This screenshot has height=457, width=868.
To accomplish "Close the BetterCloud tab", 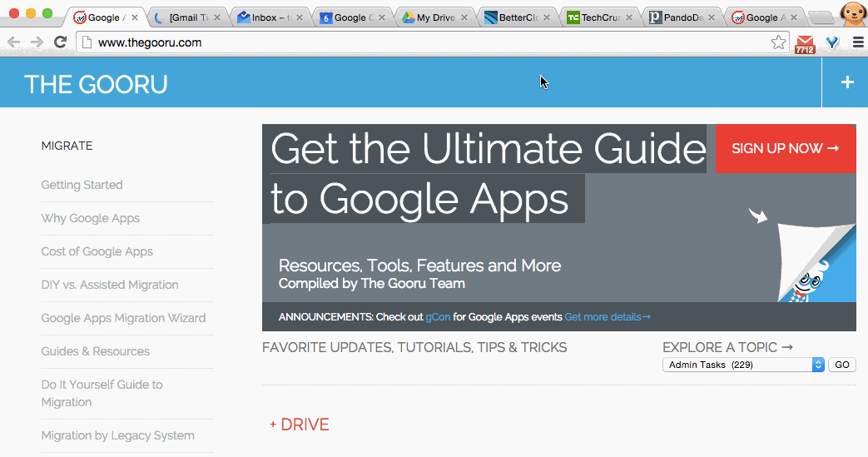I will point(547,17).
